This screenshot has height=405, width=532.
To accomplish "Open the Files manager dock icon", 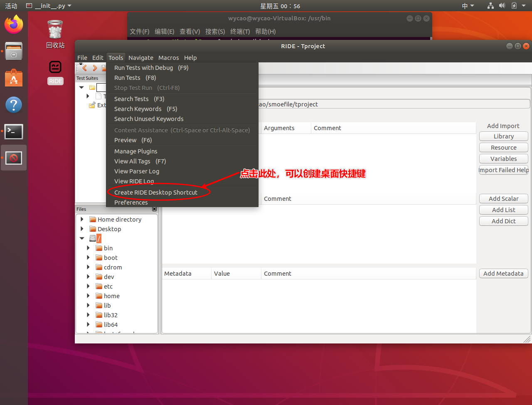I will pyautogui.click(x=14, y=51).
